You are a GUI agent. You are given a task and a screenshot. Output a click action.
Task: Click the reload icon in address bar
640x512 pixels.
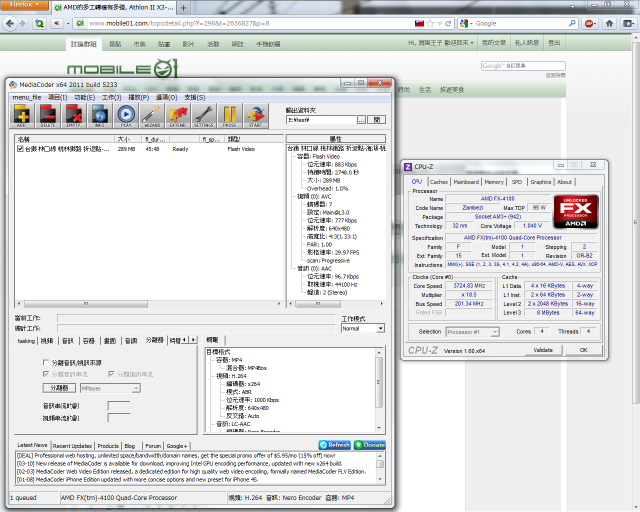(x=448, y=24)
